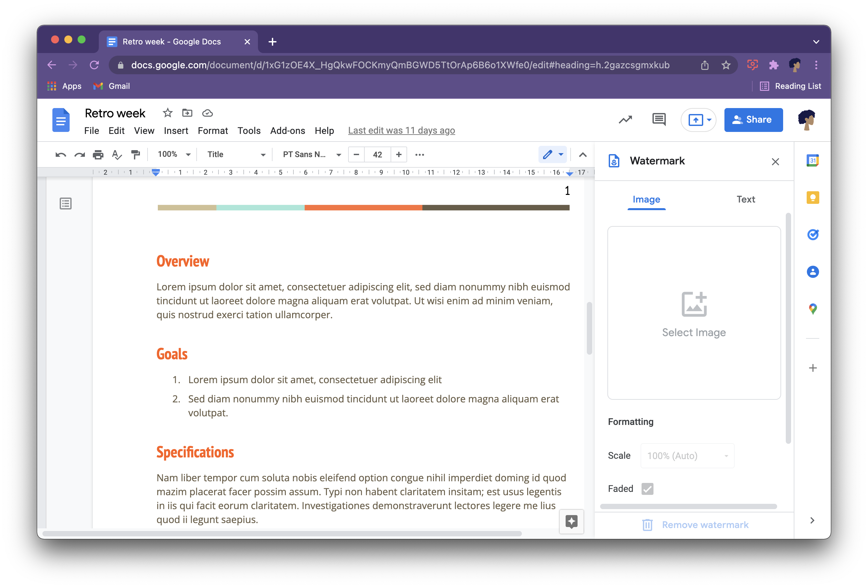
Task: Expand the font size stepper dropdown
Action: (378, 154)
